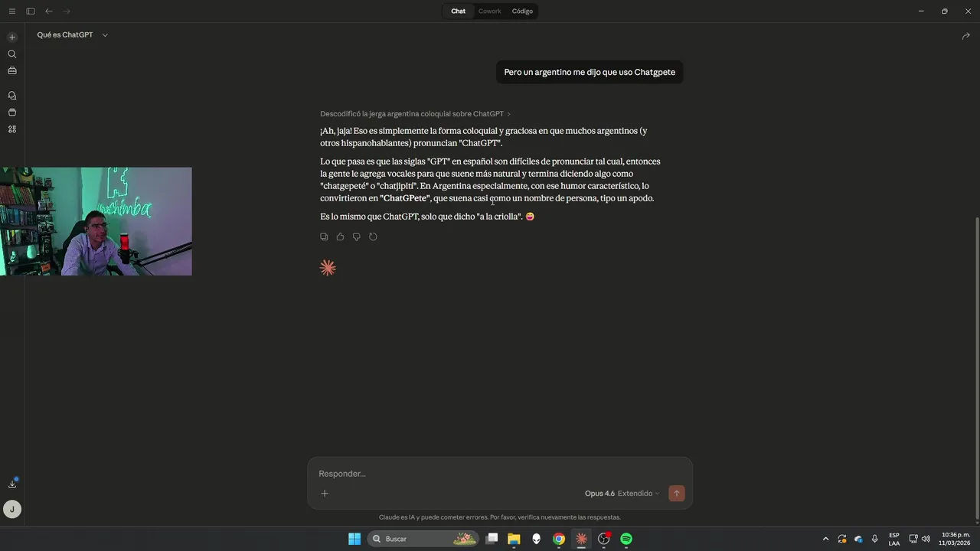
Task: Open the Claude app taskbar icon
Action: click(581, 539)
